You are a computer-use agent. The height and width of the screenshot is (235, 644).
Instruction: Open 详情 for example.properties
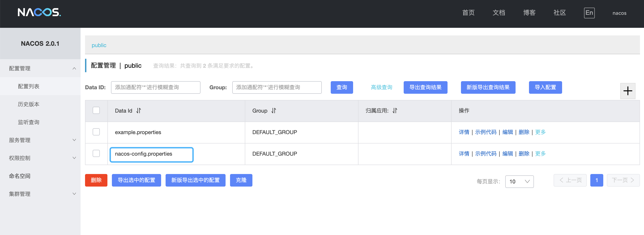pos(464,132)
